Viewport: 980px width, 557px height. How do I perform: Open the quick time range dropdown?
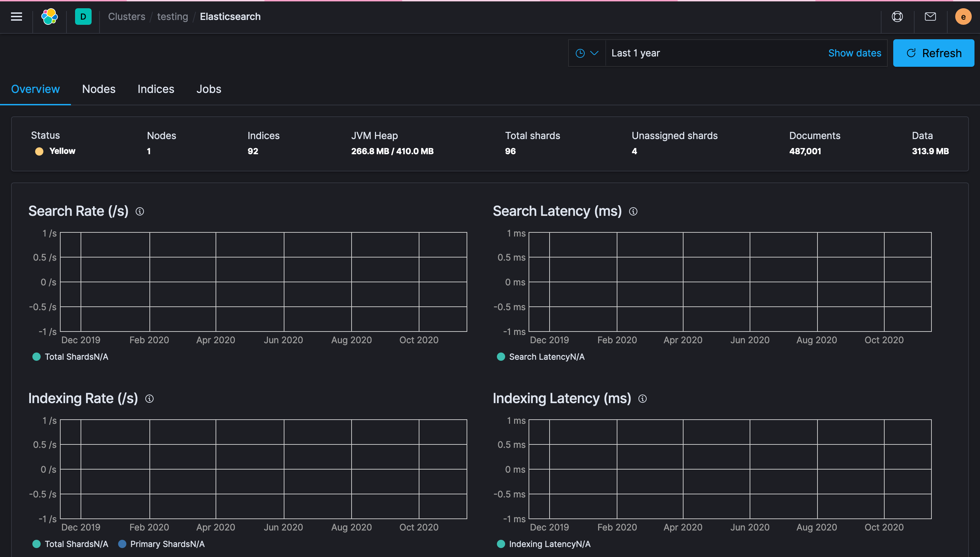coord(587,53)
